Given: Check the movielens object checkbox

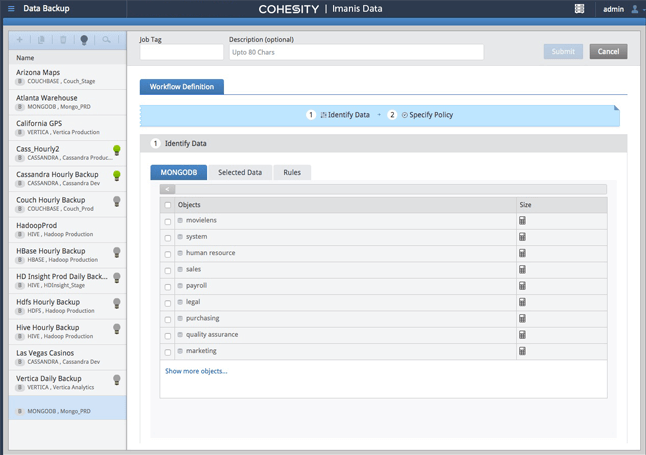Looking at the screenshot, I should [x=168, y=221].
